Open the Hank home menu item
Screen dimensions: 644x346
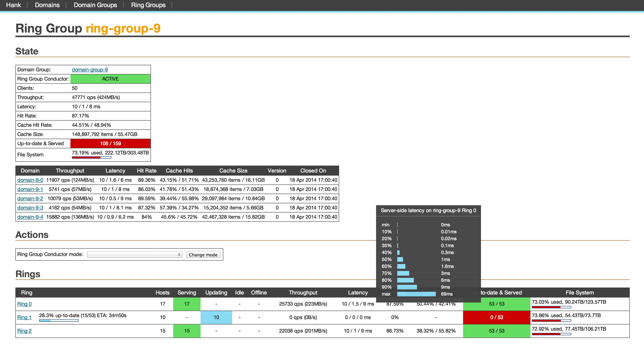13,5
